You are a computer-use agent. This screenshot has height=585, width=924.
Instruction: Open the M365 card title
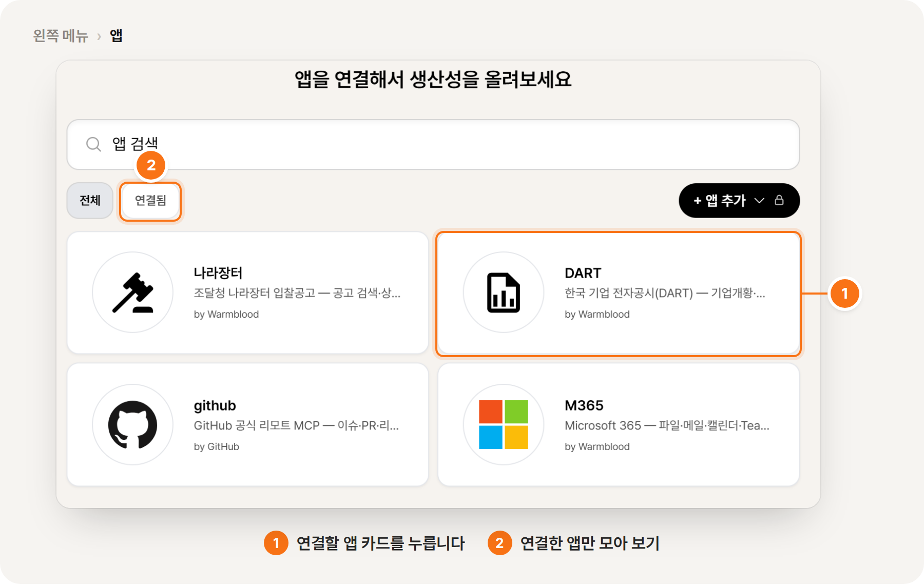pos(584,405)
